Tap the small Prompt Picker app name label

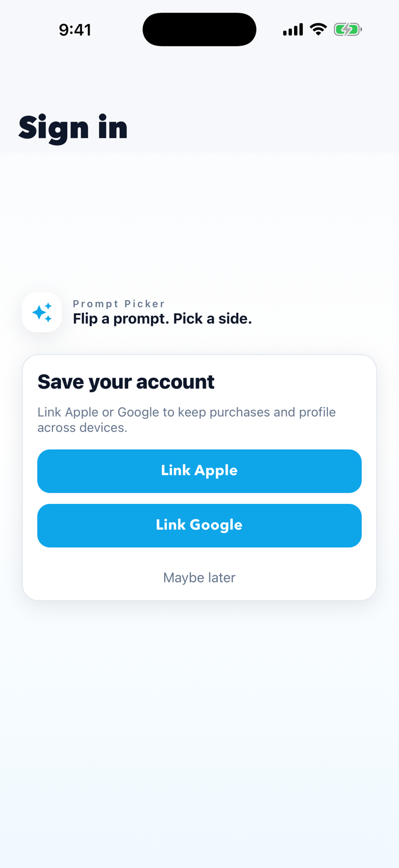coord(119,304)
